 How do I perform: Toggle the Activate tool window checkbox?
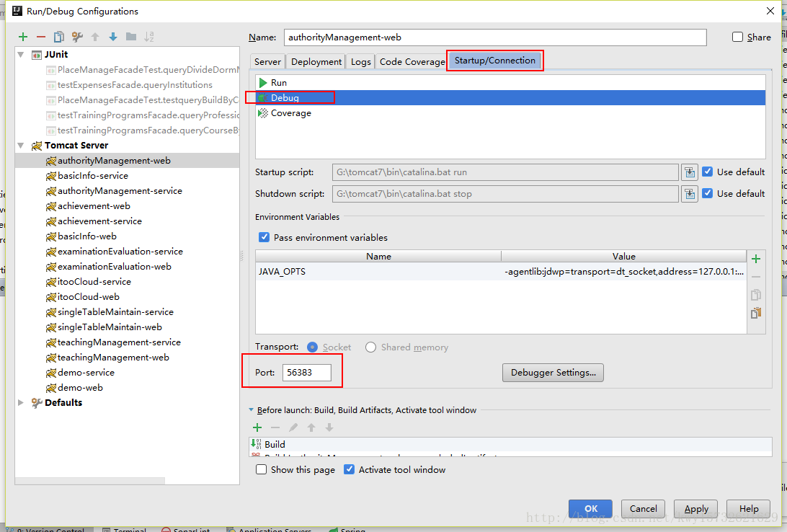pos(349,469)
